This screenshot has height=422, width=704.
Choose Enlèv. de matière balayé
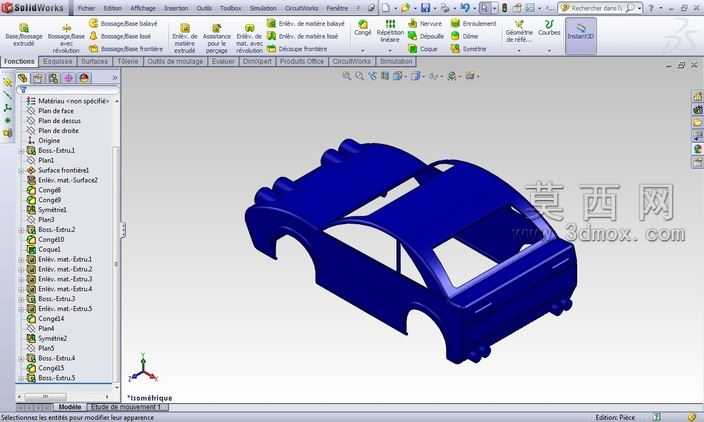coord(305,23)
